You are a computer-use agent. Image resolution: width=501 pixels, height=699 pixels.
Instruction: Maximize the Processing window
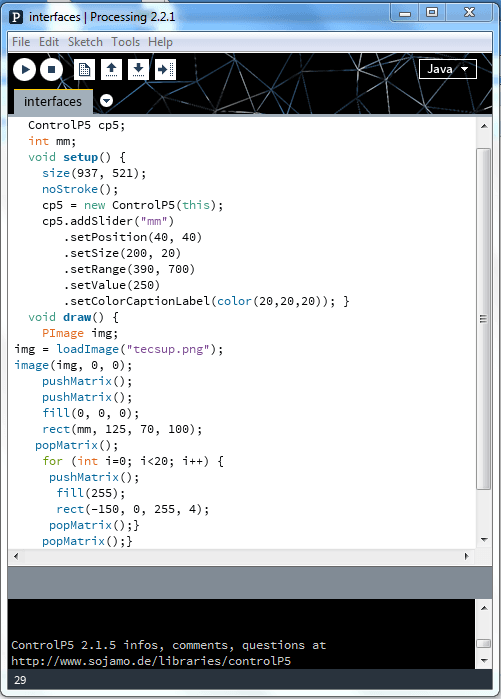pos(431,13)
